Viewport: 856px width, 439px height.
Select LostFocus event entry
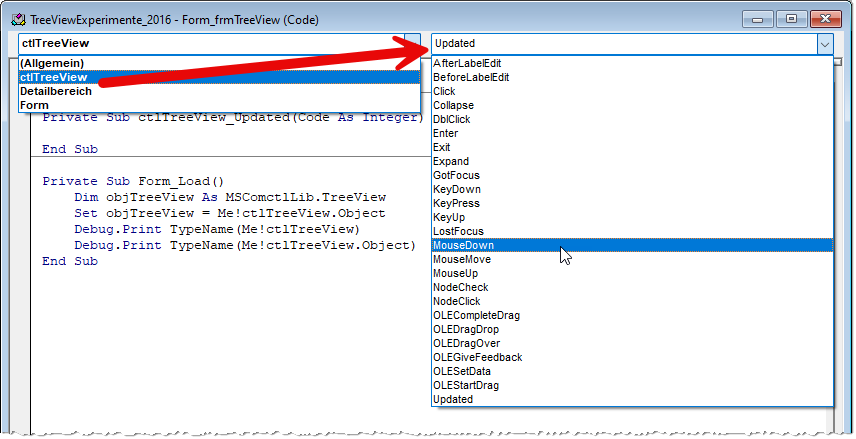632,232
